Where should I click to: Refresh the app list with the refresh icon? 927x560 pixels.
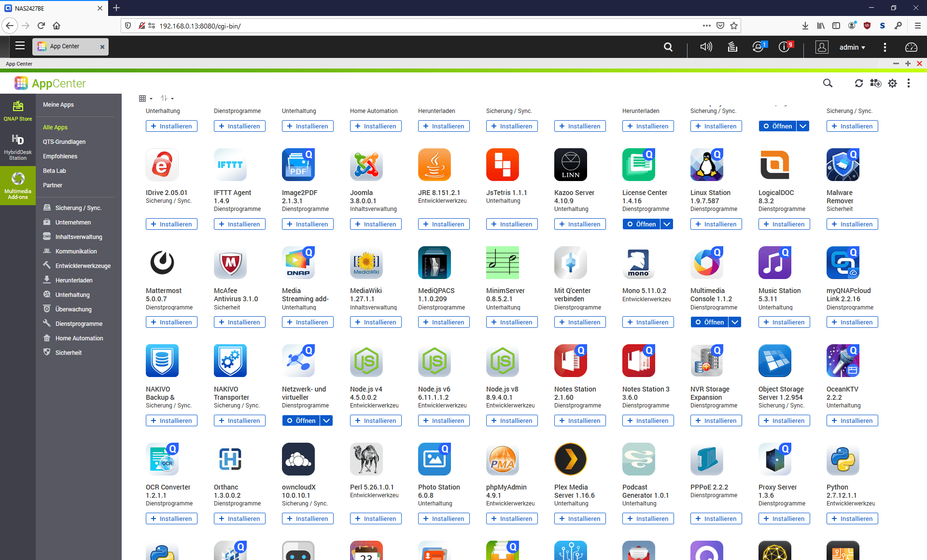(859, 83)
